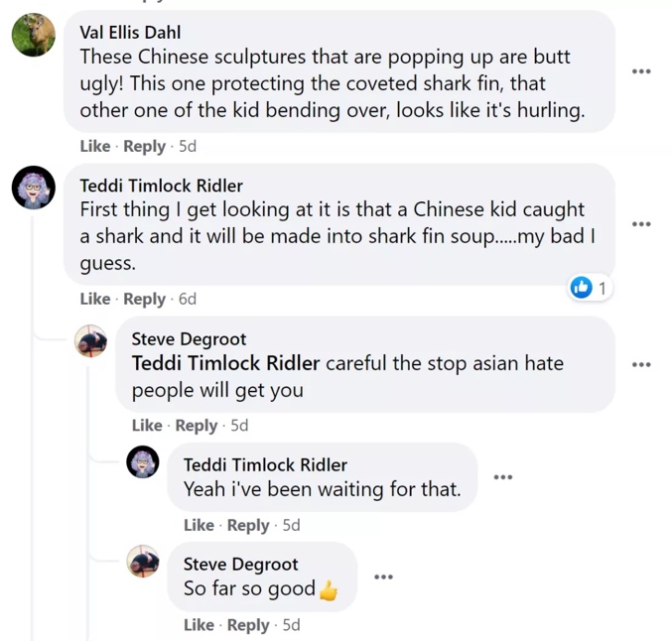Open options menu for Steve's stop asian hate reply
Image resolution: width=672 pixels, height=641 pixels.
click(x=641, y=364)
